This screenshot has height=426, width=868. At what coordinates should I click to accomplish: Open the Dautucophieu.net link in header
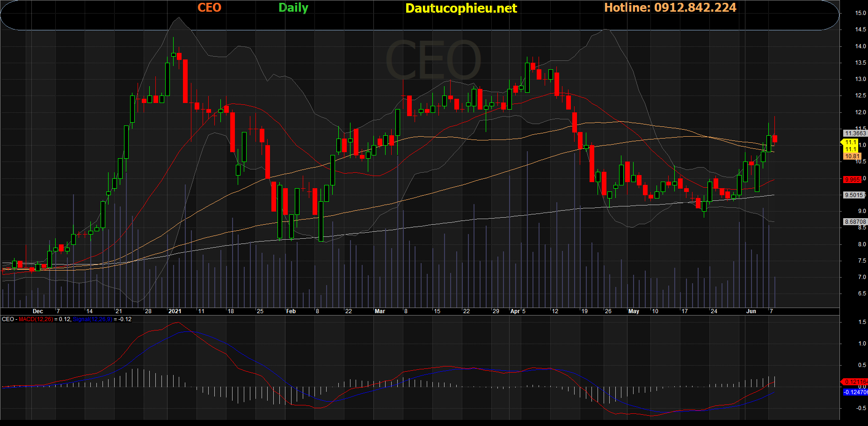[461, 8]
